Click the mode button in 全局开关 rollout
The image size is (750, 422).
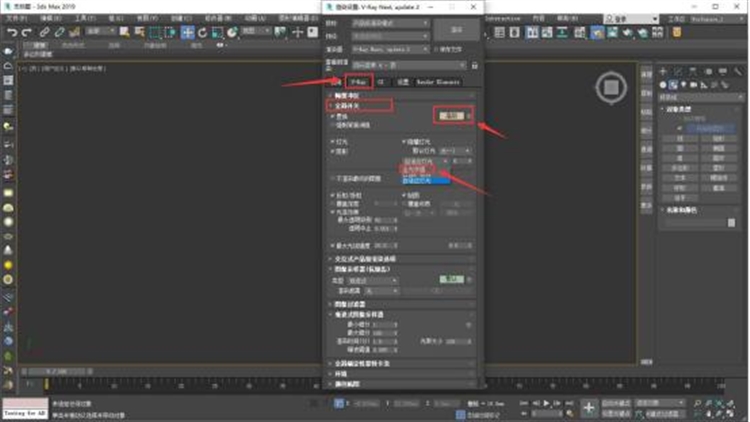pos(452,116)
